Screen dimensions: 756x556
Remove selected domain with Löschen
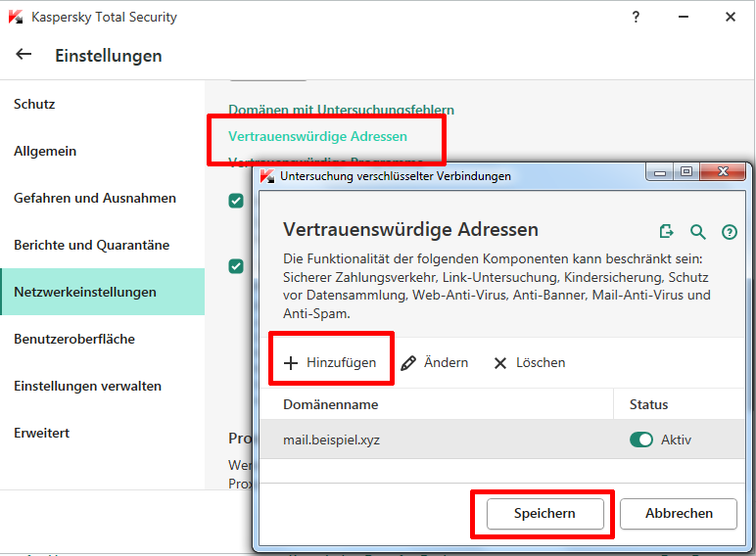530,363
